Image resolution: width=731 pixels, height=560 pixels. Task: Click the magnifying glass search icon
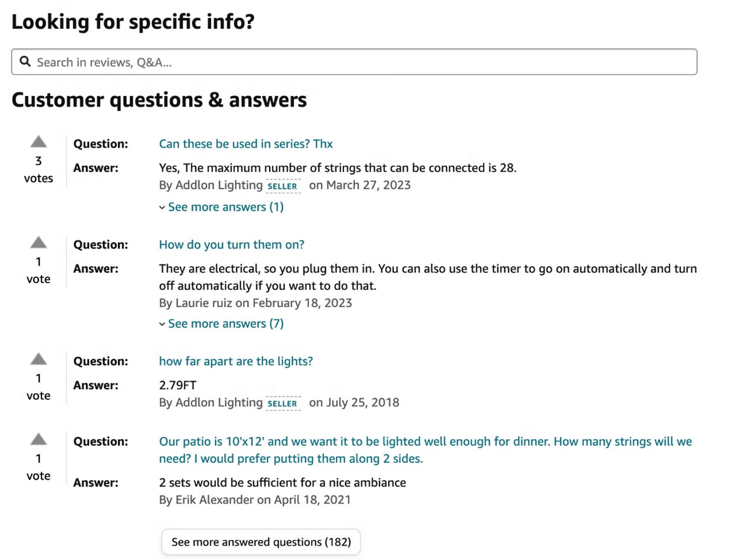click(x=25, y=62)
